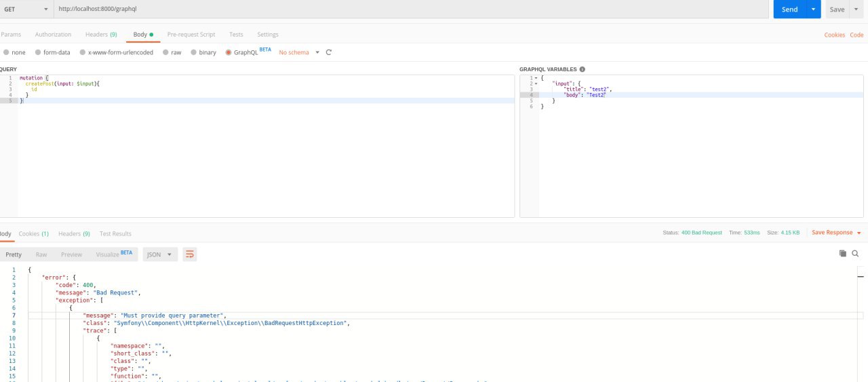Click the GraphQL Variables info icon
The width and height of the screenshot is (868, 382).
pos(582,69)
